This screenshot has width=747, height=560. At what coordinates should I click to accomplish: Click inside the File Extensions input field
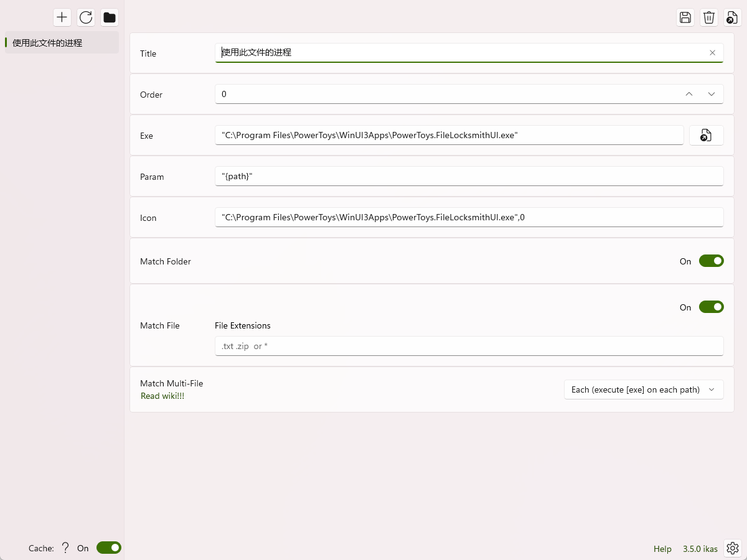[x=469, y=346]
